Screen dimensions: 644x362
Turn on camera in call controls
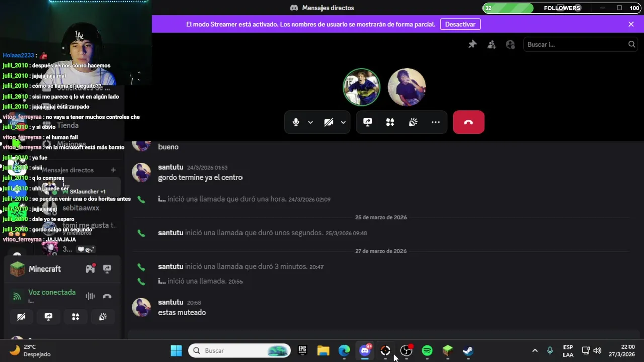click(329, 122)
